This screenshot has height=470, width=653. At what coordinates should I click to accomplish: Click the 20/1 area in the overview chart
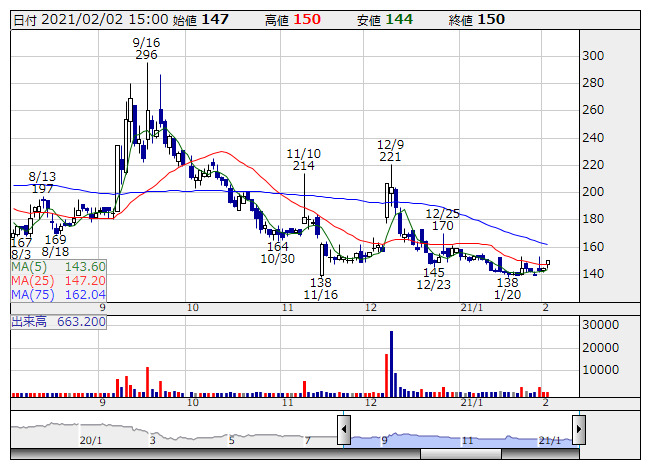coord(91,439)
